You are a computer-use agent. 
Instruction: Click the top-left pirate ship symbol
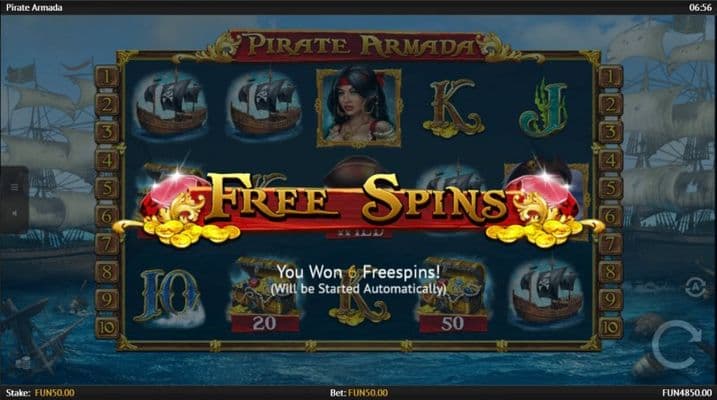pos(171,106)
